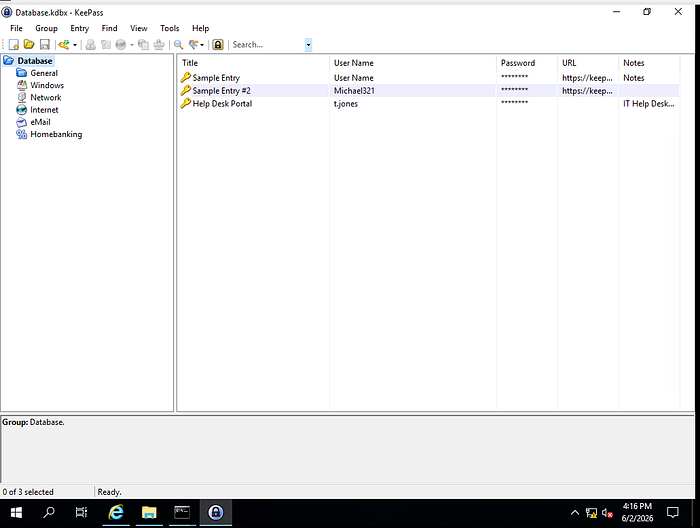Screen dimensions: 700x528
Task: Perform auto-type with the toolbar icon
Action: (159, 45)
